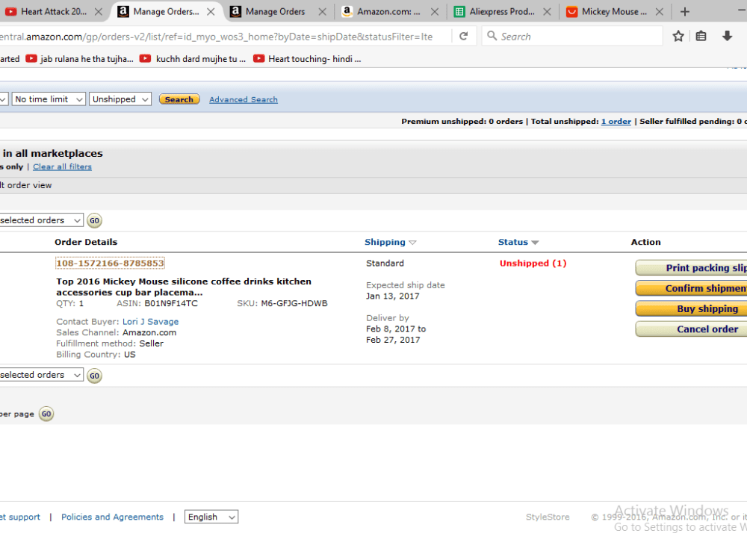
Task: Open Advanced Search link
Action: click(244, 99)
